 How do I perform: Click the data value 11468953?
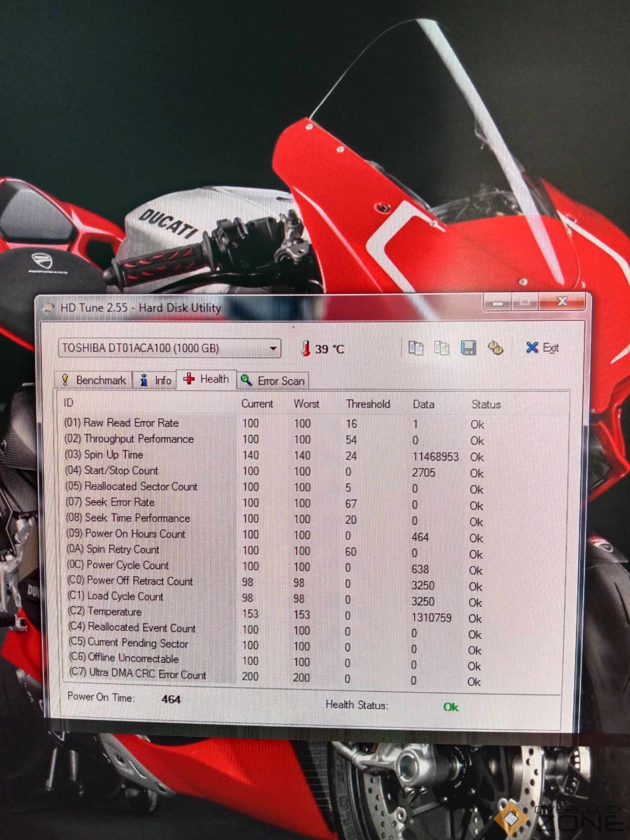(435, 457)
